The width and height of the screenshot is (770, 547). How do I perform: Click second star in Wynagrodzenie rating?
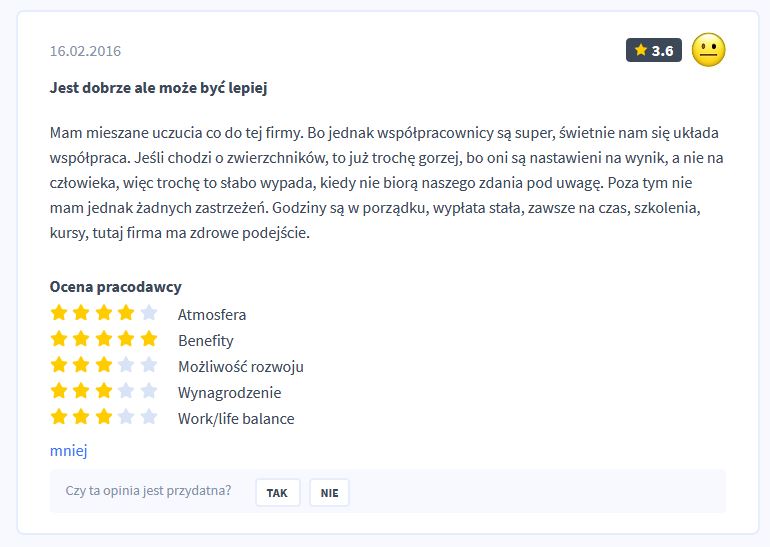81,391
